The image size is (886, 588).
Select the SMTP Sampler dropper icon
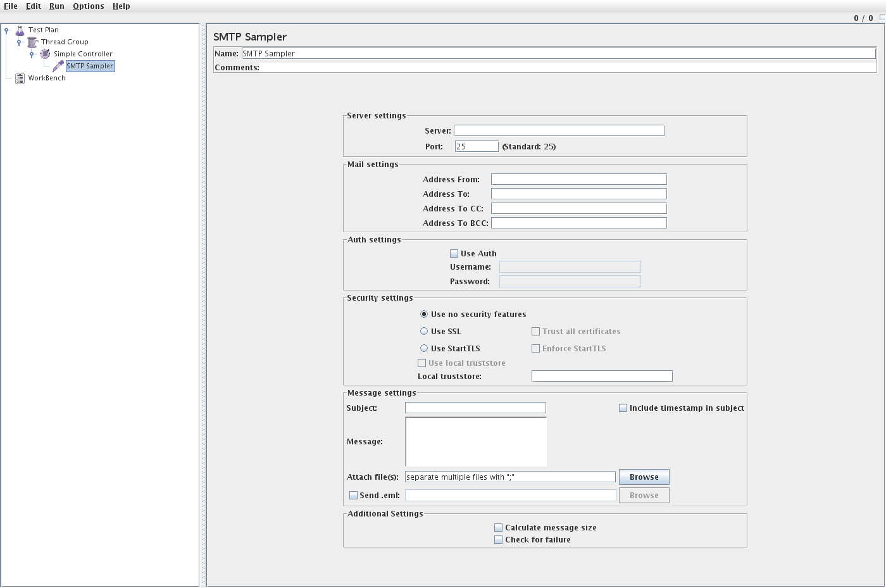point(58,66)
